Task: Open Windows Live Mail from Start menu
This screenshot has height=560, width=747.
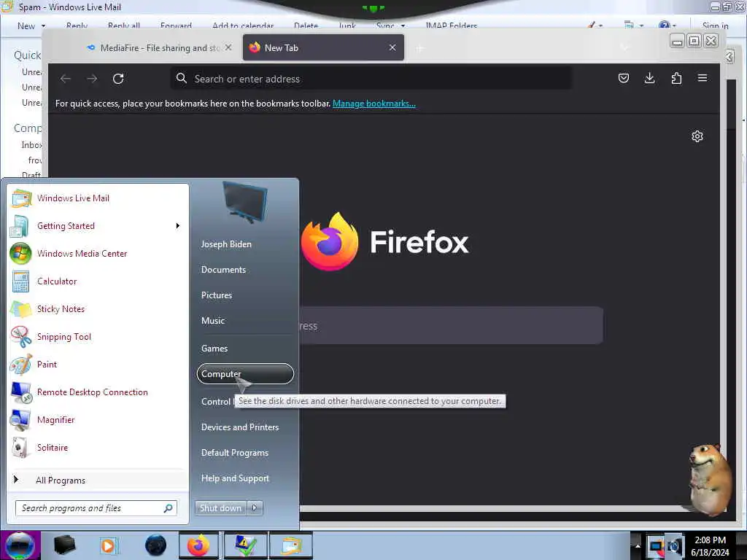Action: [x=98, y=198]
